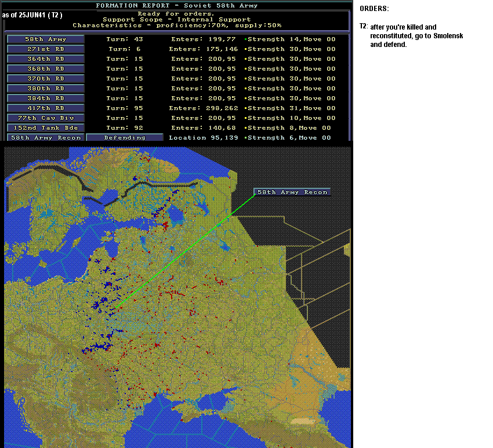Click 'Enters: 140,68' for 152nd Tank Bde

point(204,128)
